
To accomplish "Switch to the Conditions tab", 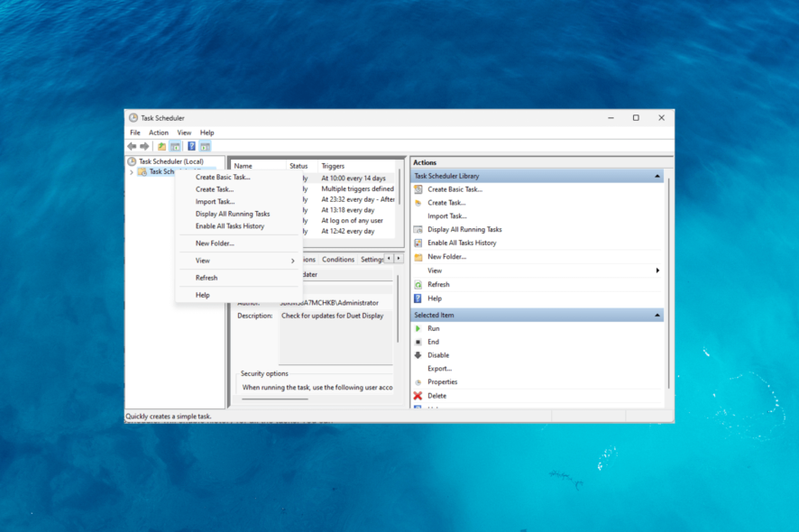I will (x=337, y=259).
